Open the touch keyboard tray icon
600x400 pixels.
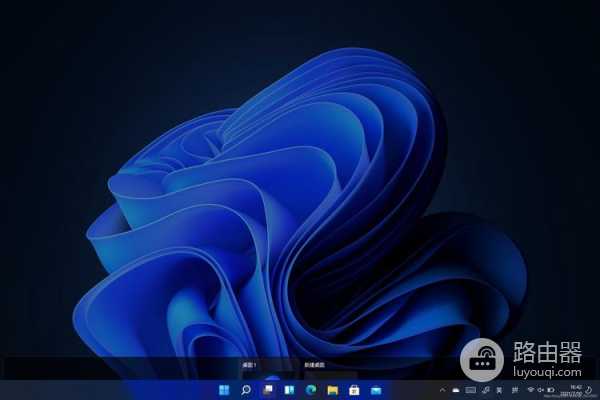470,389
